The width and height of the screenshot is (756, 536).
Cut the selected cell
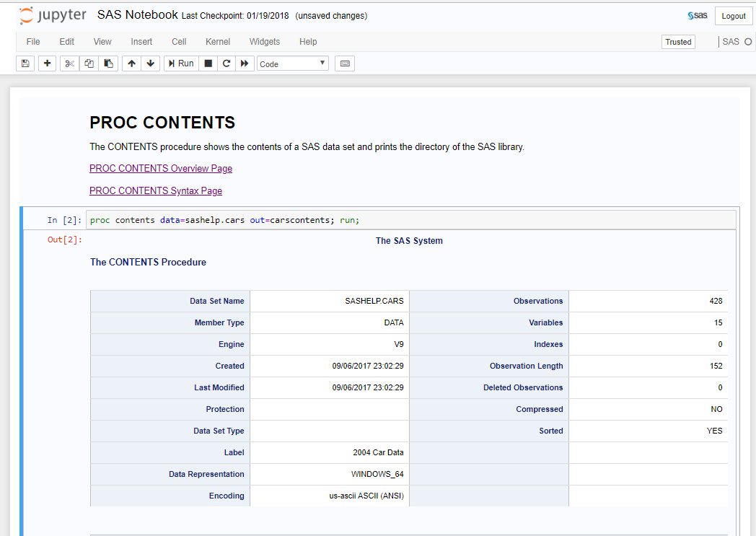69,63
